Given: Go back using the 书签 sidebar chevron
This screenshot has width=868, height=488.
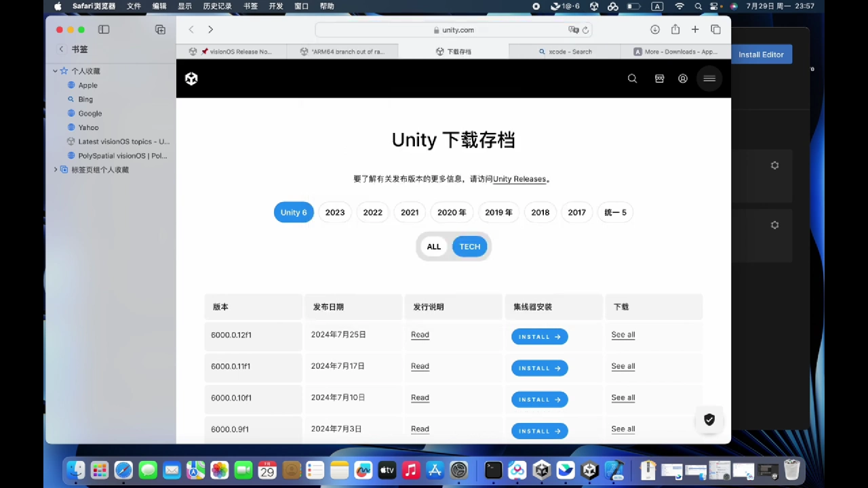Looking at the screenshot, I should [x=61, y=49].
